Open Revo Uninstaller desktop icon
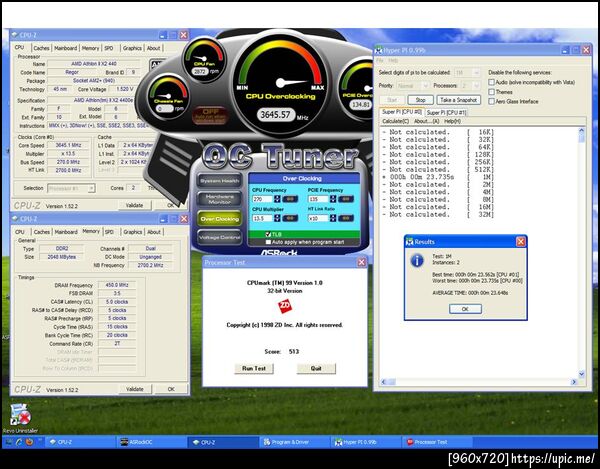Screen dimensions: 600x469 coord(20,419)
